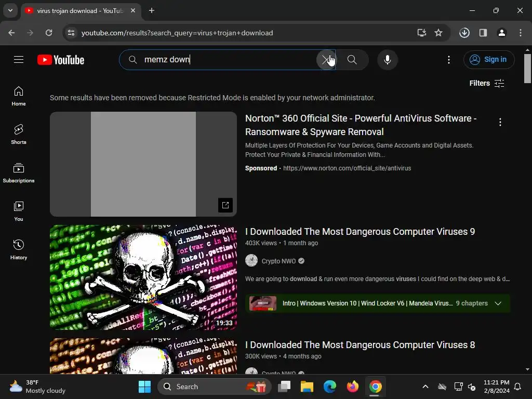Open a new browser tab
The width and height of the screenshot is (532, 399).
tap(152, 10)
